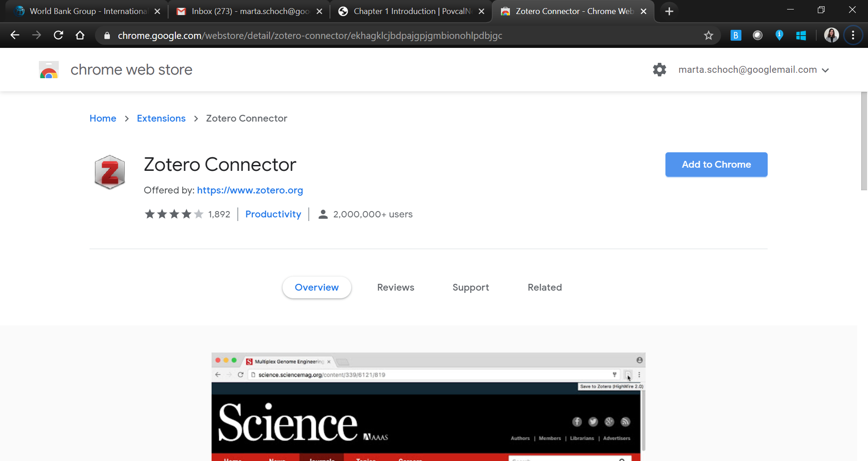Click the Zotero screenshot preview image

tap(428, 407)
